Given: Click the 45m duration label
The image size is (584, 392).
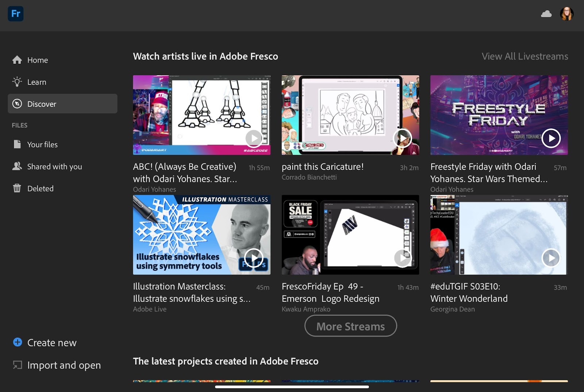Looking at the screenshot, I should coord(263,287).
